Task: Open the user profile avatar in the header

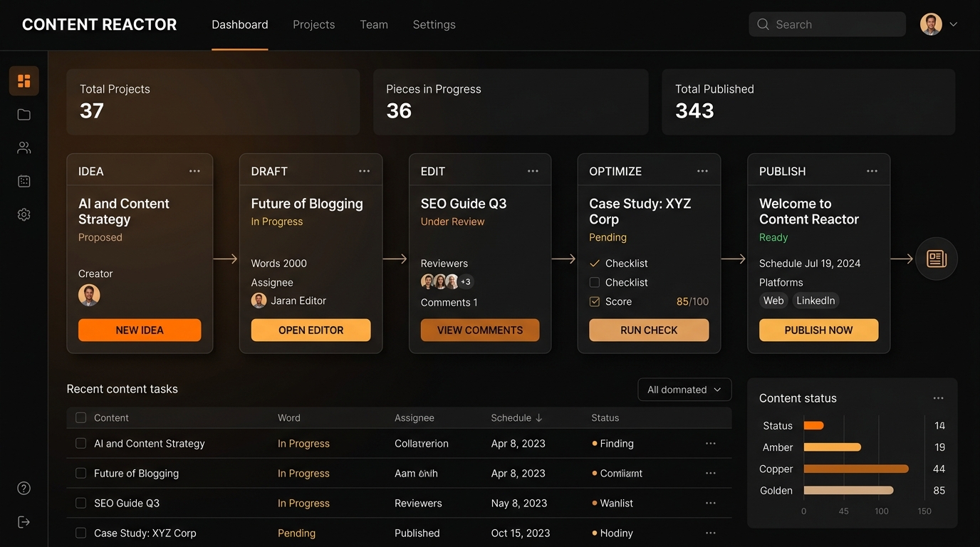Action: (x=931, y=24)
